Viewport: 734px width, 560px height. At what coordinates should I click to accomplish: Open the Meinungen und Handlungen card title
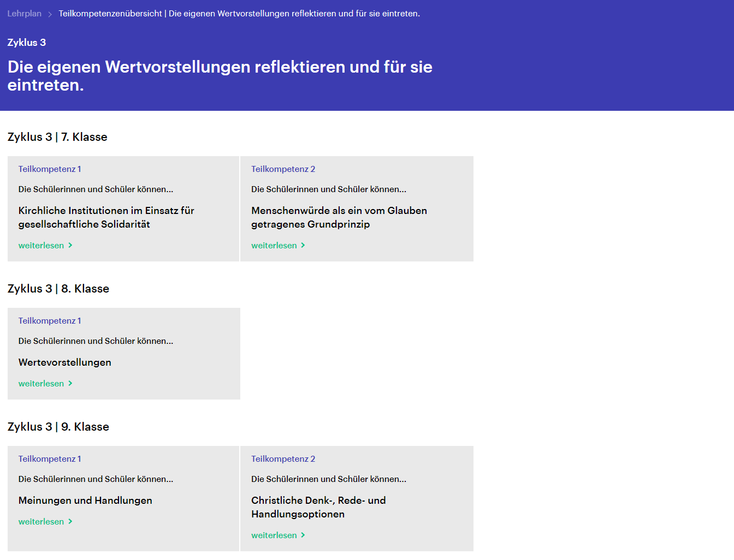tap(85, 501)
